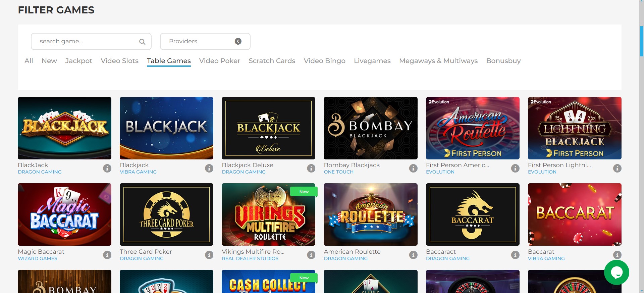Switch to the All tab
Viewport: 644px width, 293px height.
[29, 61]
